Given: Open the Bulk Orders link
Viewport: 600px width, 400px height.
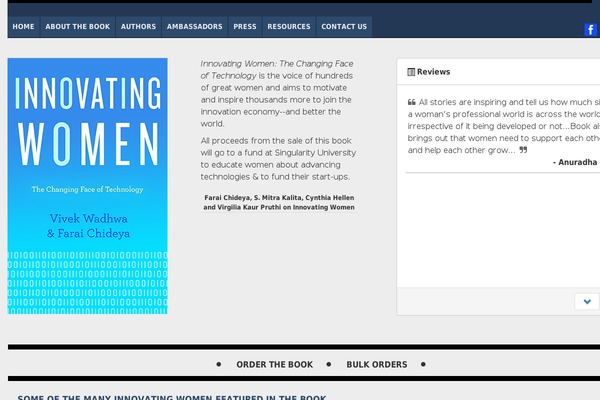Looking at the screenshot, I should pyautogui.click(x=377, y=364).
